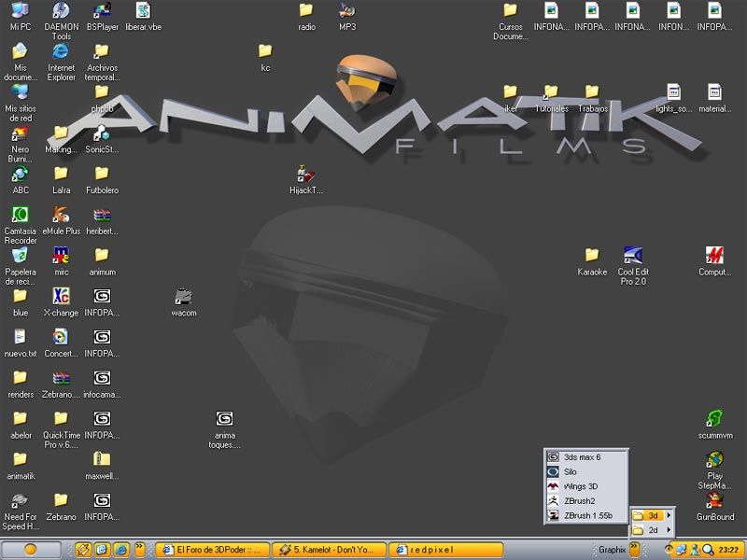This screenshot has height=560, width=747.
Task: Choose 3ds max 6 from popup menu
Action: tap(586, 457)
